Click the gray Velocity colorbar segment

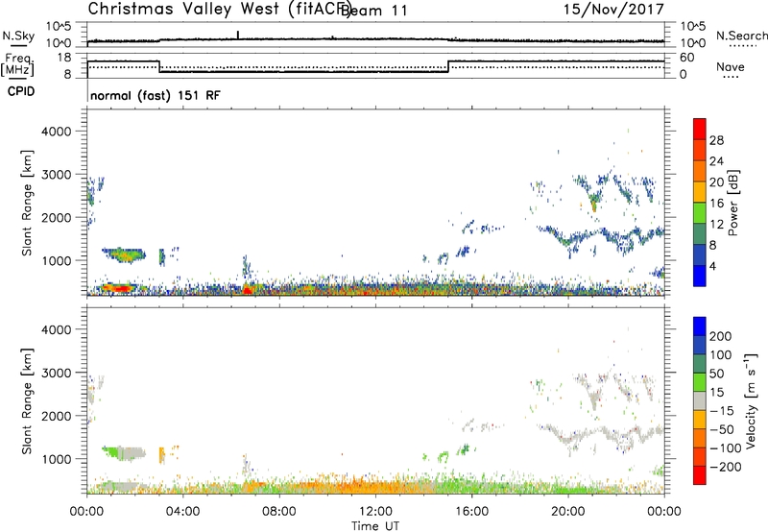point(700,400)
